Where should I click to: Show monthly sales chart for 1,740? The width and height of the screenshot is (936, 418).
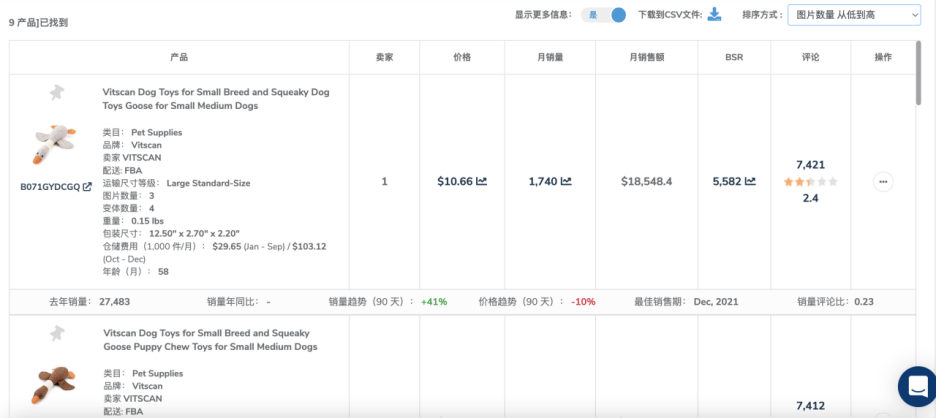click(x=566, y=182)
